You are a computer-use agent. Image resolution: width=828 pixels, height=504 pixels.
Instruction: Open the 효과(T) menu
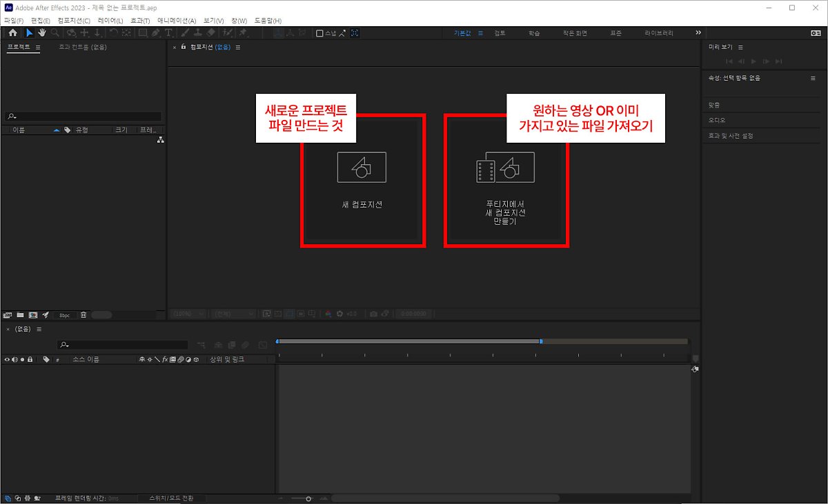point(140,21)
